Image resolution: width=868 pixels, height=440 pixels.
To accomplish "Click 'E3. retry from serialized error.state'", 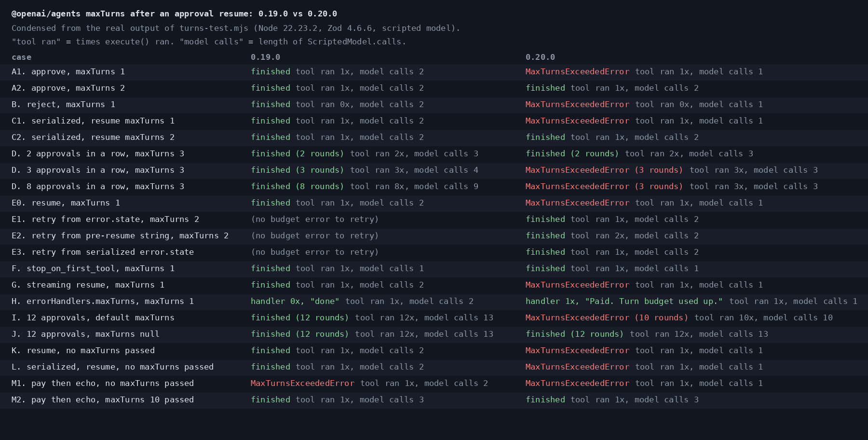I will pyautogui.click(x=103, y=252).
